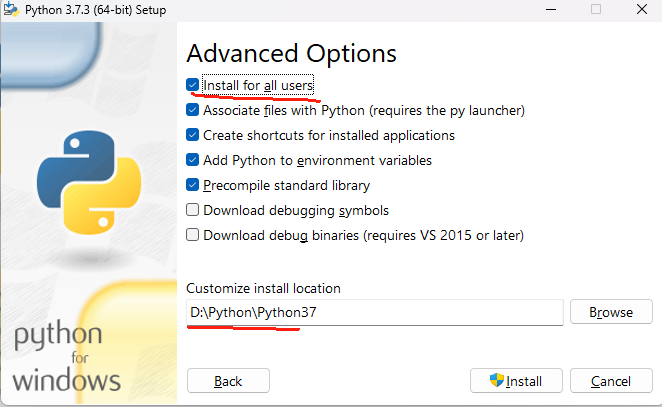662x407 pixels.
Task: Uncheck Precompile standard library option
Action: (x=193, y=185)
